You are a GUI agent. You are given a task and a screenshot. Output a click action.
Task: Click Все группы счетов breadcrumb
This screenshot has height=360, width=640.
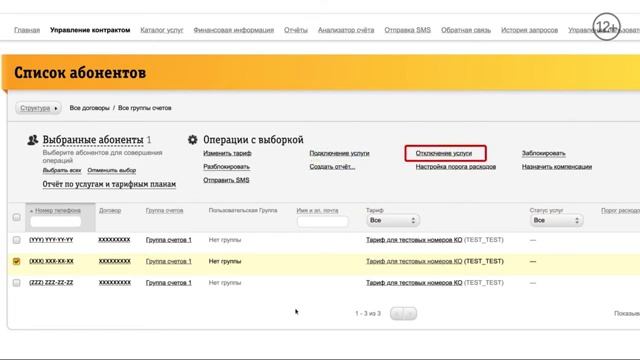pyautogui.click(x=144, y=108)
